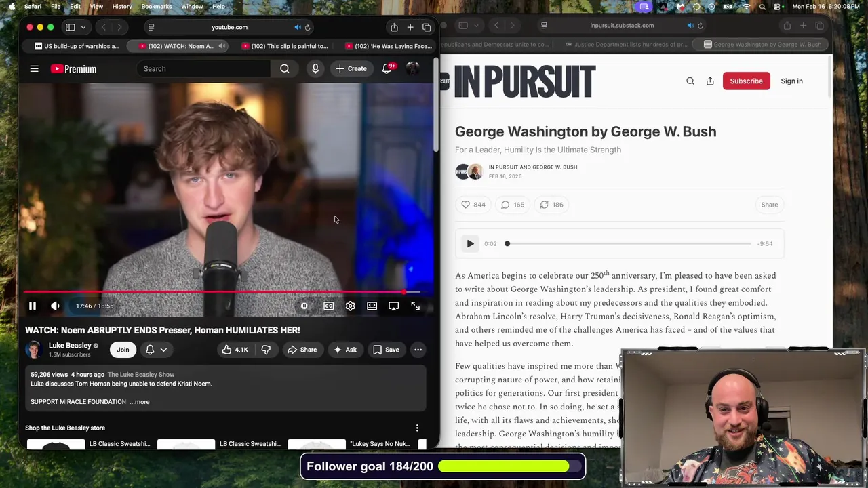
Task: Mute the YouTube player volume
Action: tap(55, 306)
